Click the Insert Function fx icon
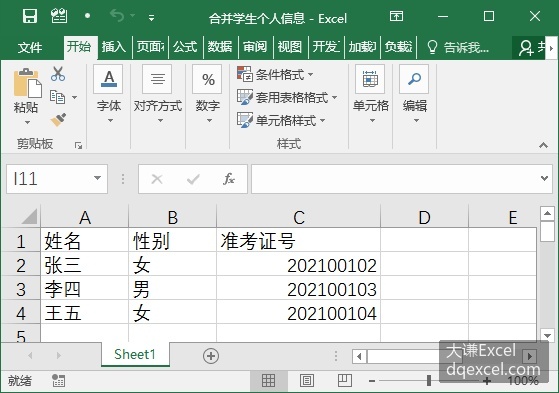Image resolution: width=559 pixels, height=393 pixels. 229,179
